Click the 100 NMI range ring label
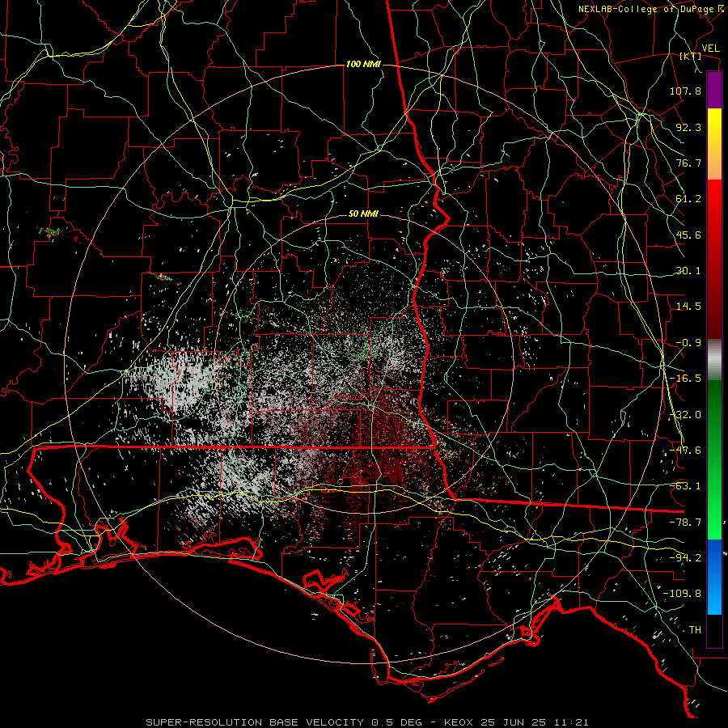 [x=363, y=64]
